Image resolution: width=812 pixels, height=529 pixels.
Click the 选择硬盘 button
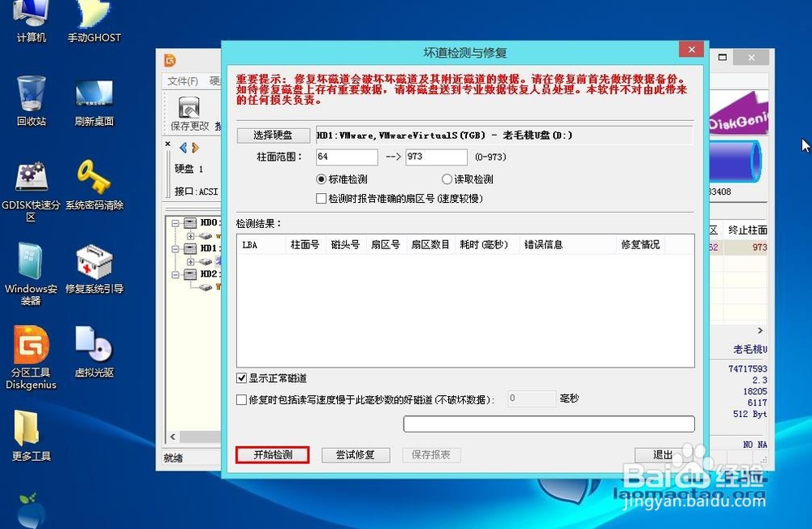[x=274, y=135]
